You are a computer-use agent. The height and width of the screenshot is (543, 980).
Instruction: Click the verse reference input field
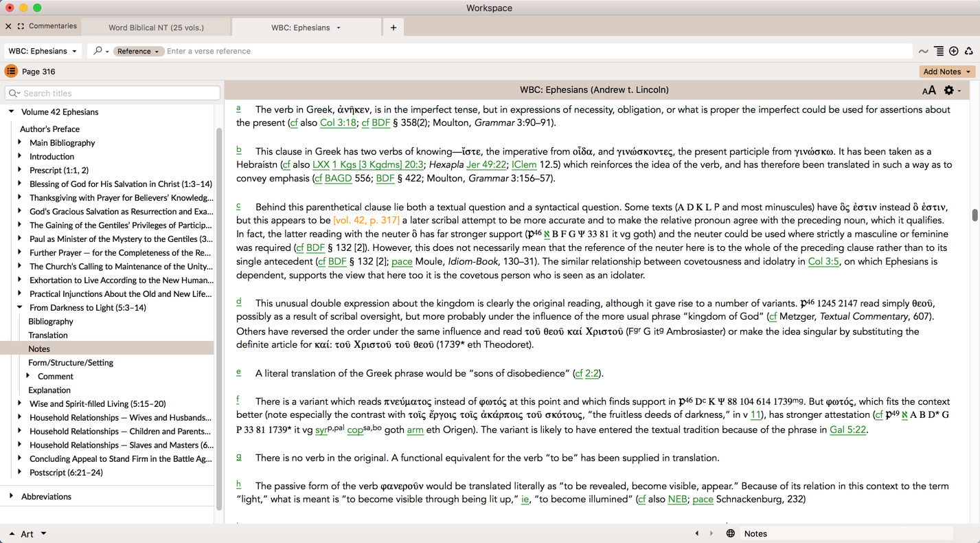tap(536, 51)
